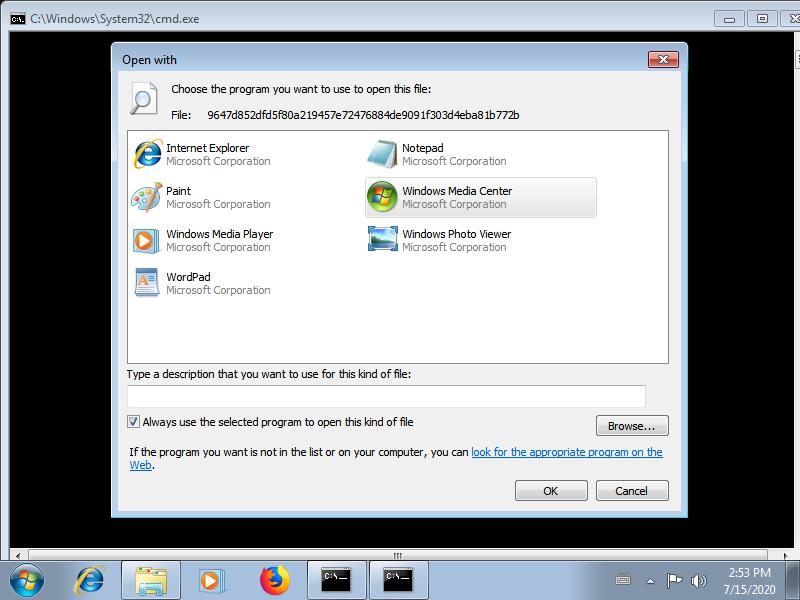Follow the look for appropriate program link
800x600 pixels.
pyautogui.click(x=567, y=452)
